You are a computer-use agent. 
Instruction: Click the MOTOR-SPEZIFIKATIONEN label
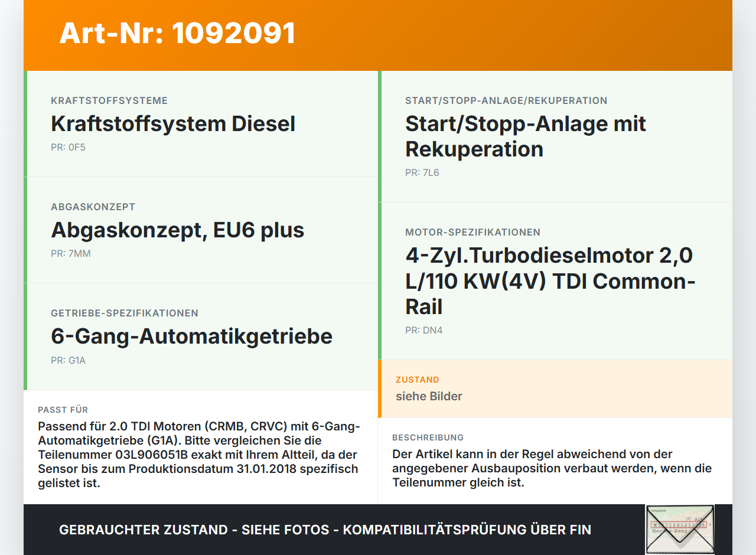click(x=473, y=233)
